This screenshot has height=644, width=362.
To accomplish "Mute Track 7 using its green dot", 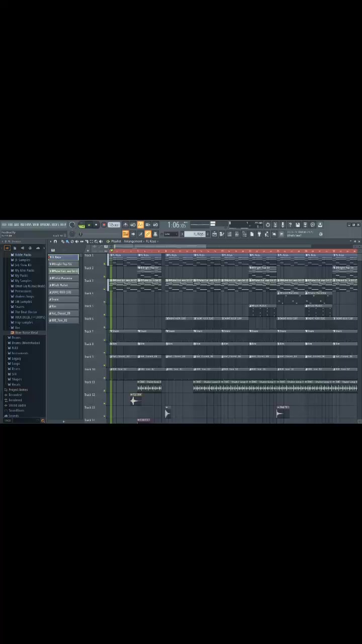I will click(105, 339).
